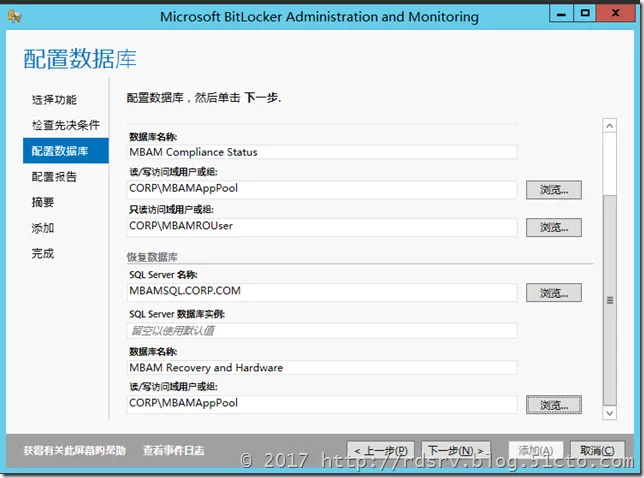
Task: Click the scrollbar down arrow
Action: coord(610,413)
